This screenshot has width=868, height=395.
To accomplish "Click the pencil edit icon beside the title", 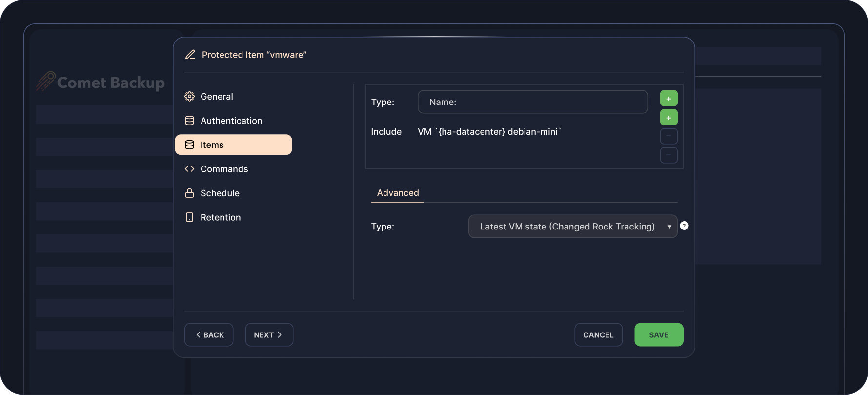I will (x=190, y=55).
